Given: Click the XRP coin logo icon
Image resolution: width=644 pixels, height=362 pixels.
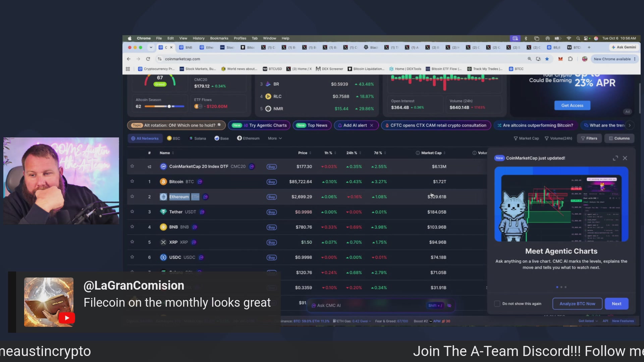Looking at the screenshot, I should point(163,242).
